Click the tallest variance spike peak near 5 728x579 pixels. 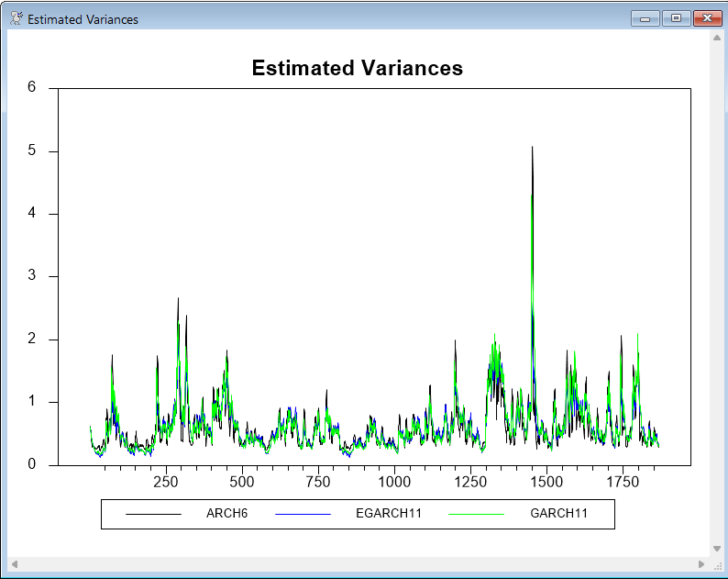(x=532, y=148)
